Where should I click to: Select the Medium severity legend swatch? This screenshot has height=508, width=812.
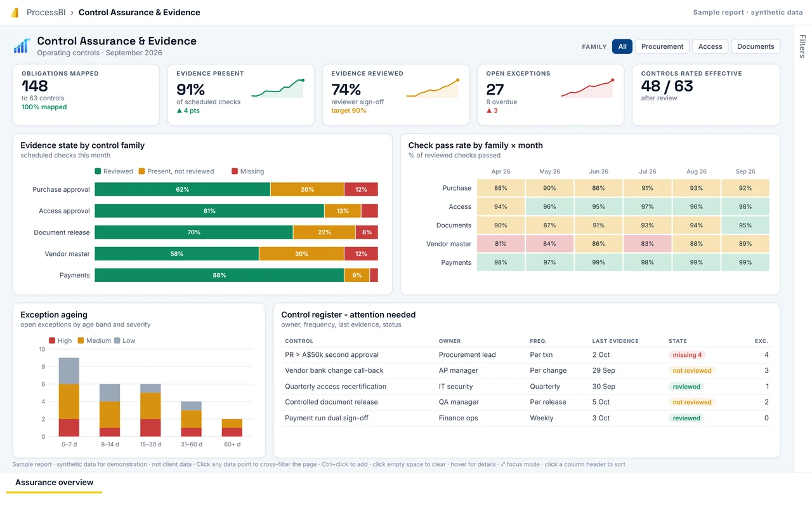(x=81, y=341)
